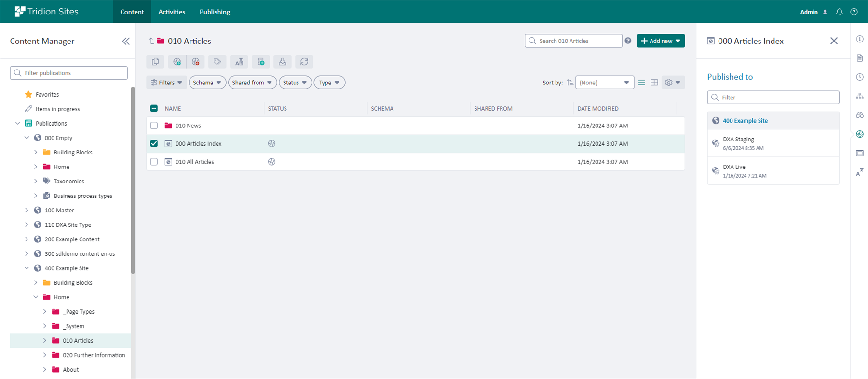Screen dimensions: 868x379
Task: Go up one level from 010 Articles
Action: pos(151,41)
